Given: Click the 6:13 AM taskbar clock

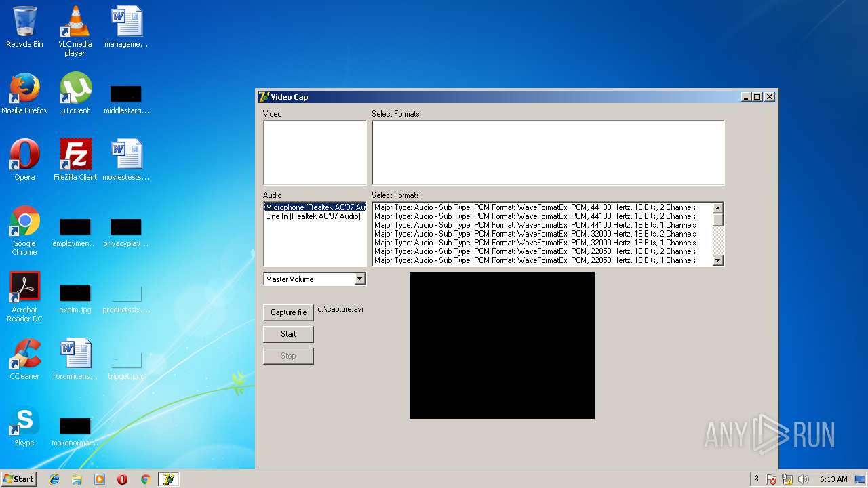Looking at the screenshot, I should pyautogui.click(x=833, y=479).
